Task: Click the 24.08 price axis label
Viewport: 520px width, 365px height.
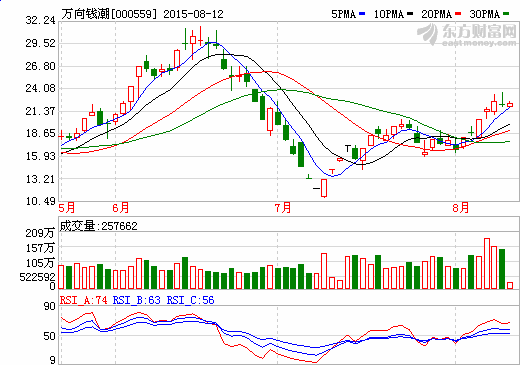Action: click(40, 88)
